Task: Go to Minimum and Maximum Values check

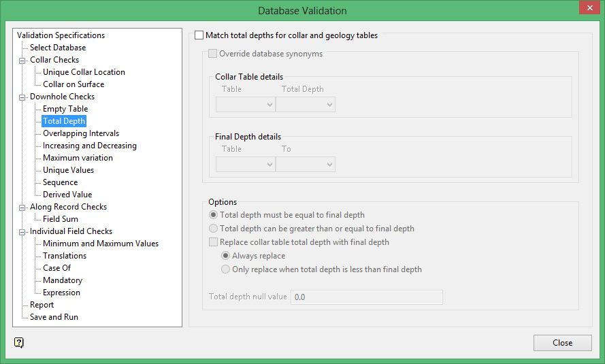Action: [x=100, y=244]
